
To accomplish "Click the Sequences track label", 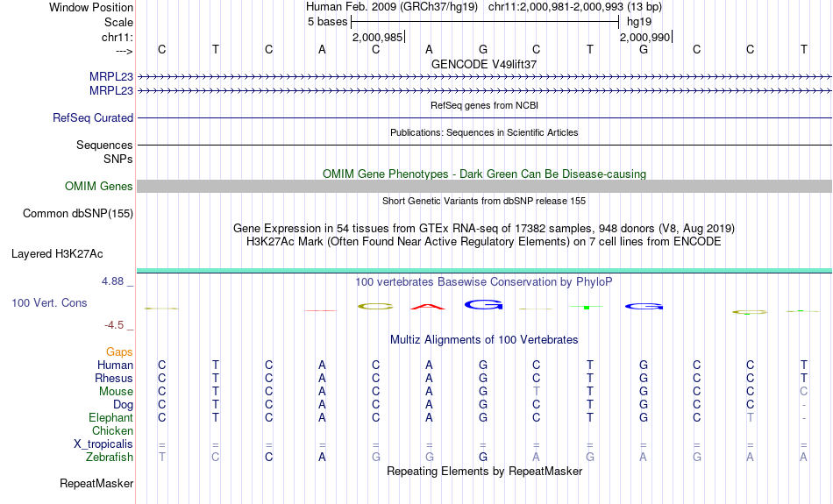I will 104,145.
